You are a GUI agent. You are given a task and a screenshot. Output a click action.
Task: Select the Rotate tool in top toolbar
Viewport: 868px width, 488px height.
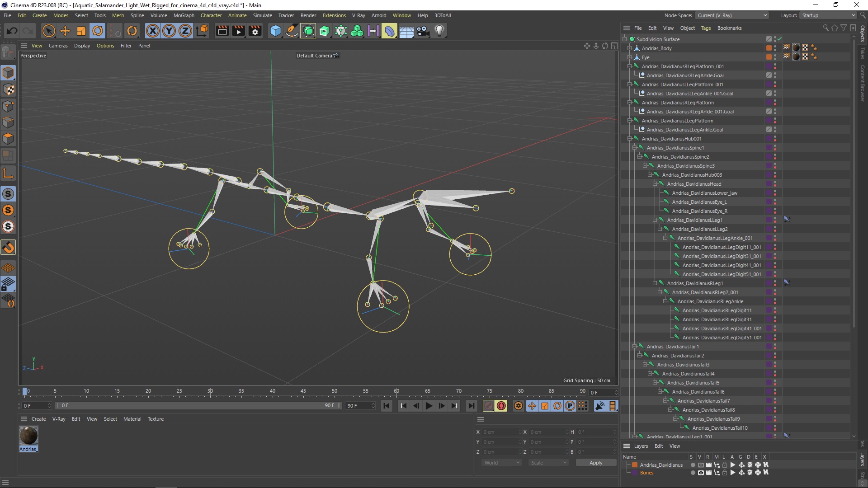[x=98, y=31]
